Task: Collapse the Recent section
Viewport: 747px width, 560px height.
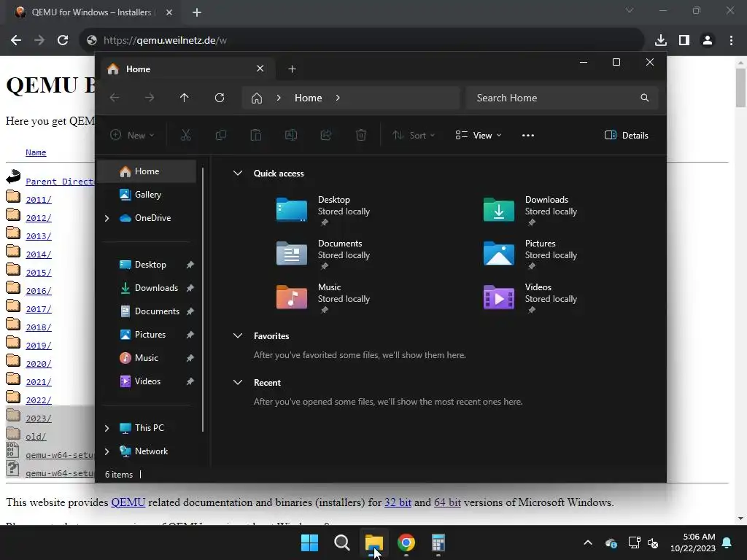Action: point(238,382)
